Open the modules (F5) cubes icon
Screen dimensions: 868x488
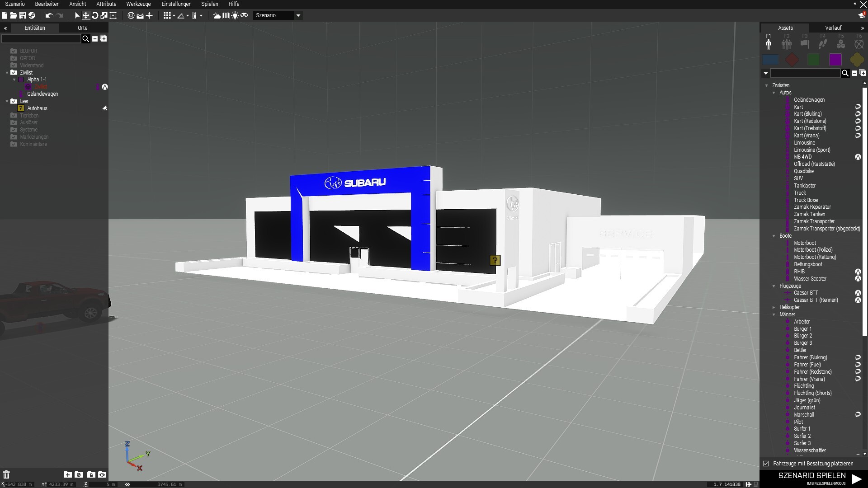pos(840,44)
